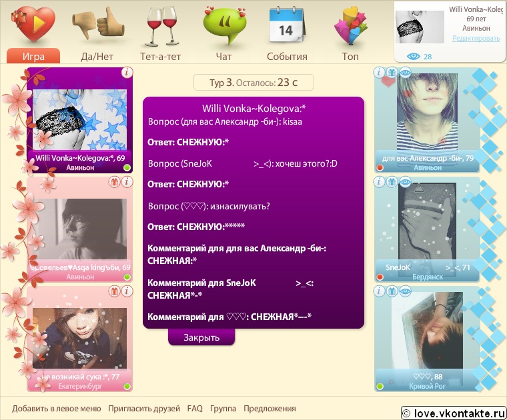Click the Редактировать profile link
507x420 pixels.
[x=476, y=39]
